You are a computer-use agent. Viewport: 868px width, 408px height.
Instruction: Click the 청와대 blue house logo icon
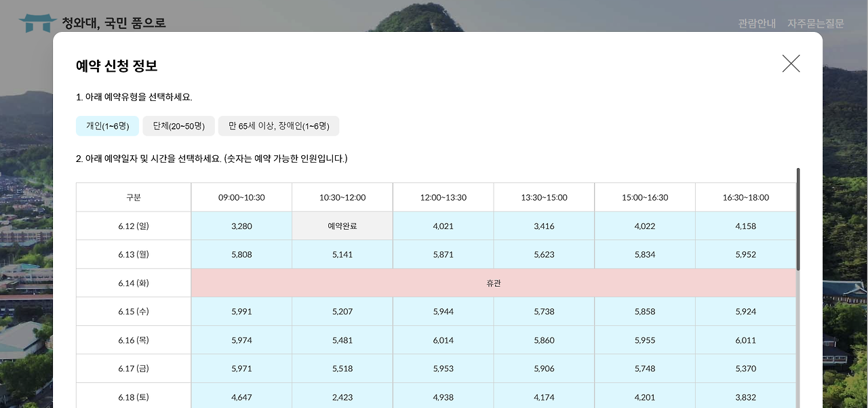tap(38, 23)
